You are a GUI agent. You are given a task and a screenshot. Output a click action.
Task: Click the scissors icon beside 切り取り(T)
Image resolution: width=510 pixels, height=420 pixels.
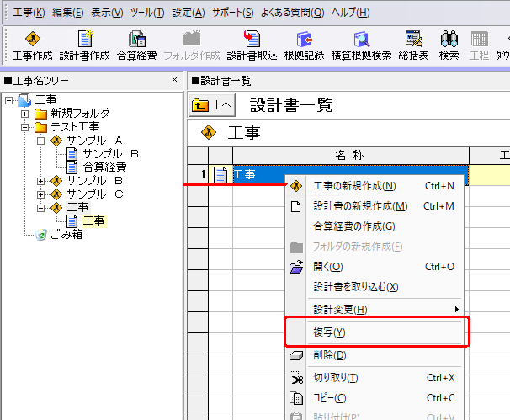(296, 378)
